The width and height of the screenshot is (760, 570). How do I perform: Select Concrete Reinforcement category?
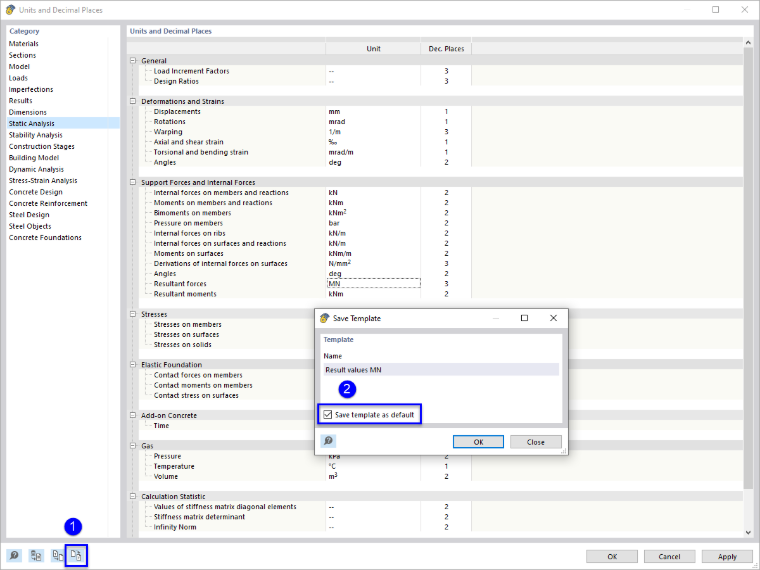(48, 204)
